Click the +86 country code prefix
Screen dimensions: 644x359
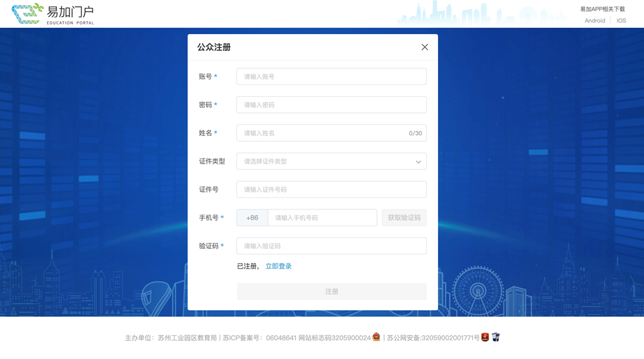[x=252, y=218]
